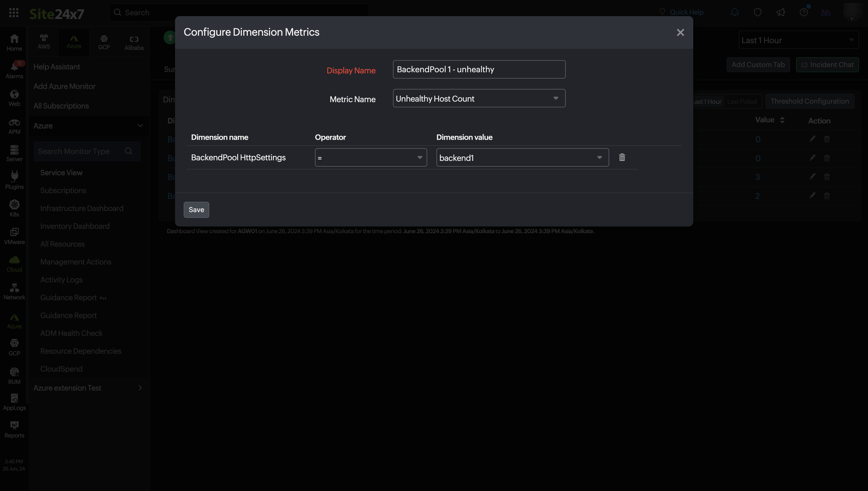
Task: Click the apps grid launcher icon
Action: 14,13
